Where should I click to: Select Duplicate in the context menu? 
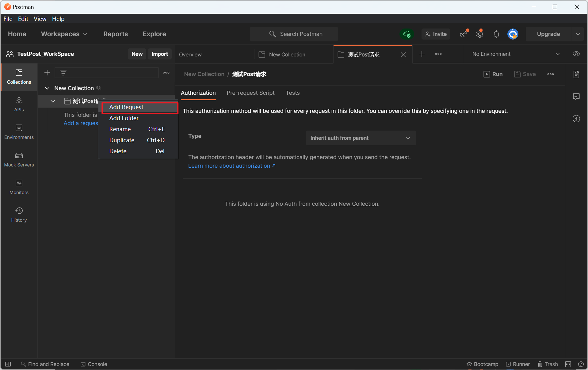click(138, 140)
